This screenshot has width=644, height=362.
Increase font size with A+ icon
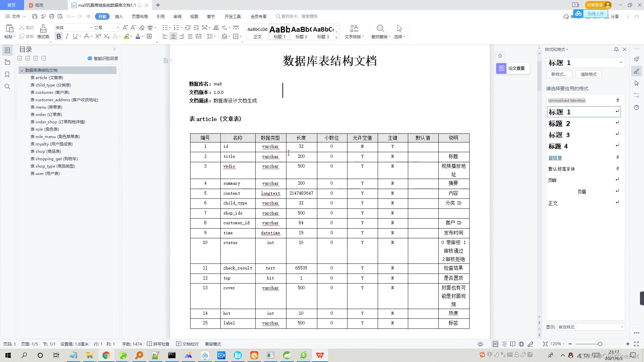125,27
